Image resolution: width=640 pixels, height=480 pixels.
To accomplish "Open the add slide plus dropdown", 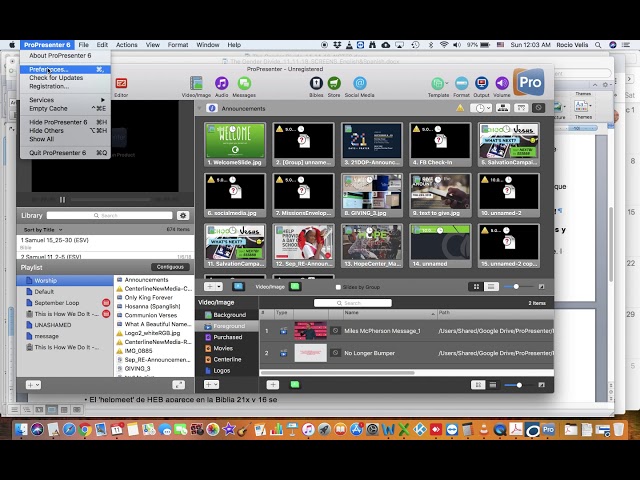I will pyautogui.click(x=213, y=287).
